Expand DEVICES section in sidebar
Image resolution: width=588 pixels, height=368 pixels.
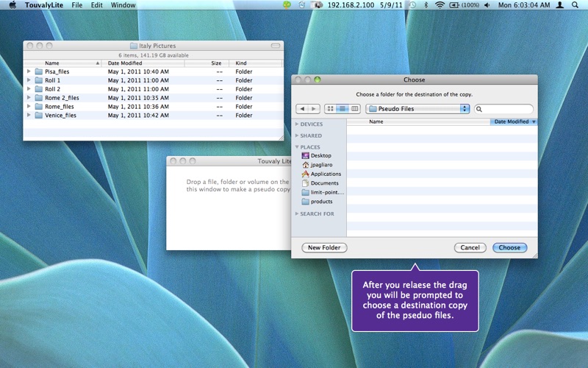[x=297, y=124]
